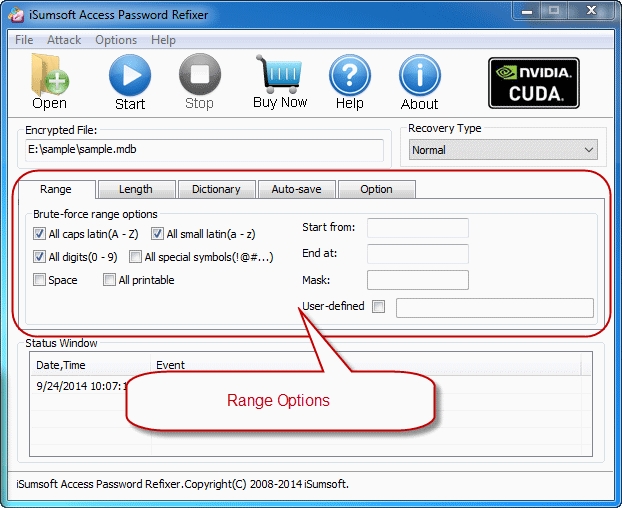Click the app icon in title bar

(x=16, y=15)
